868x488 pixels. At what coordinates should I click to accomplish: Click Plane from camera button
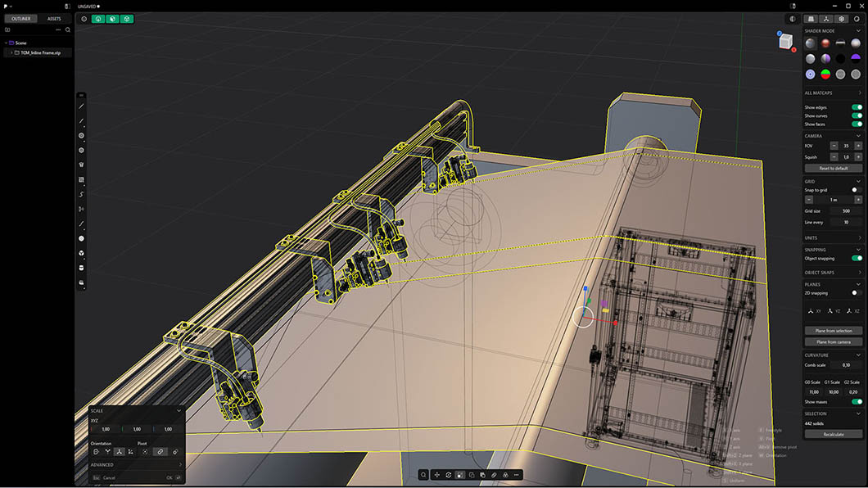(x=833, y=342)
